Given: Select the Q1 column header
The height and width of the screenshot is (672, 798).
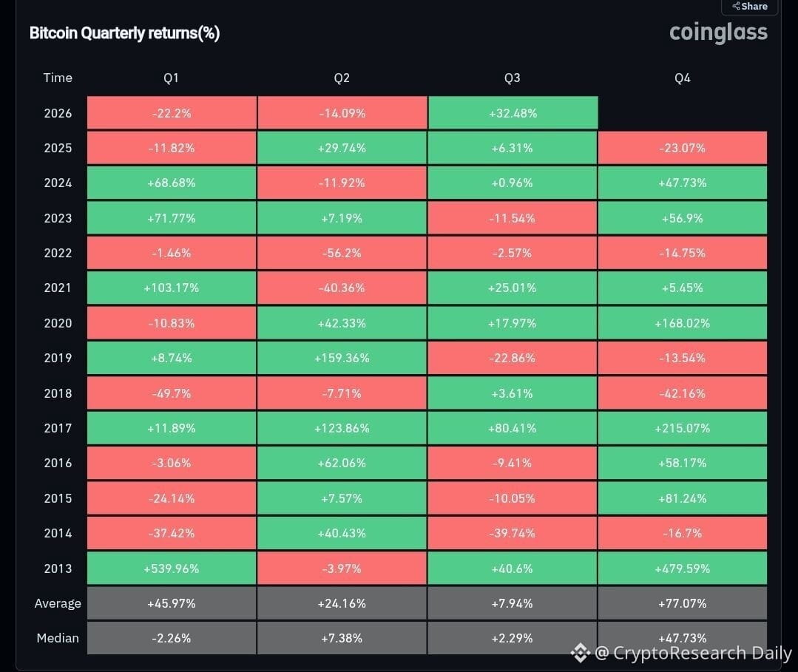Looking at the screenshot, I should (171, 78).
